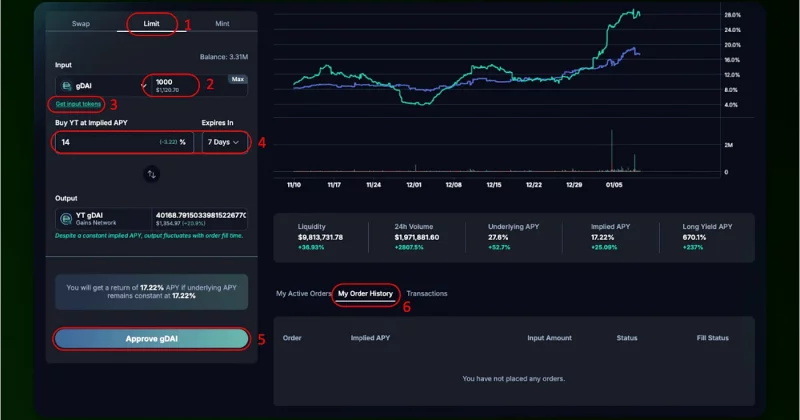Click the Status column header

627,338
